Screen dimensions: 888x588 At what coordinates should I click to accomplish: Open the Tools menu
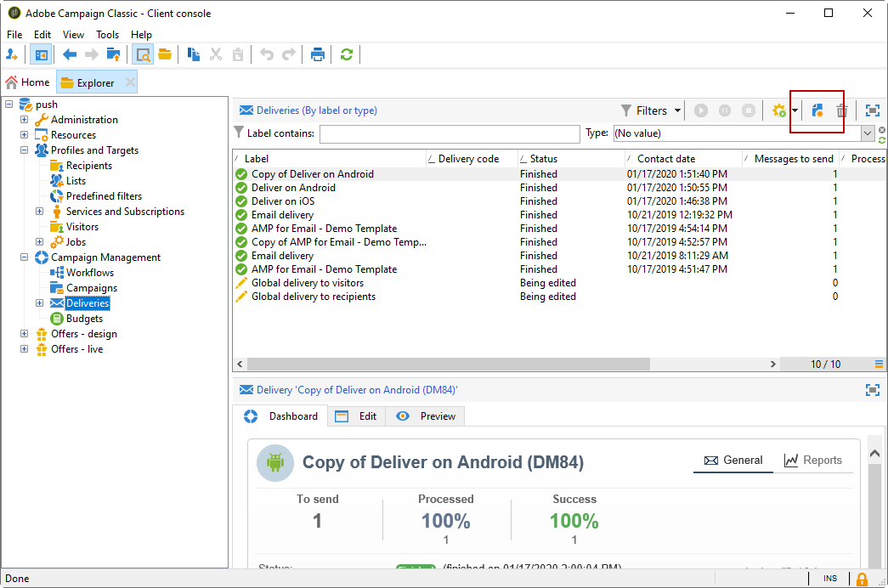(x=107, y=35)
